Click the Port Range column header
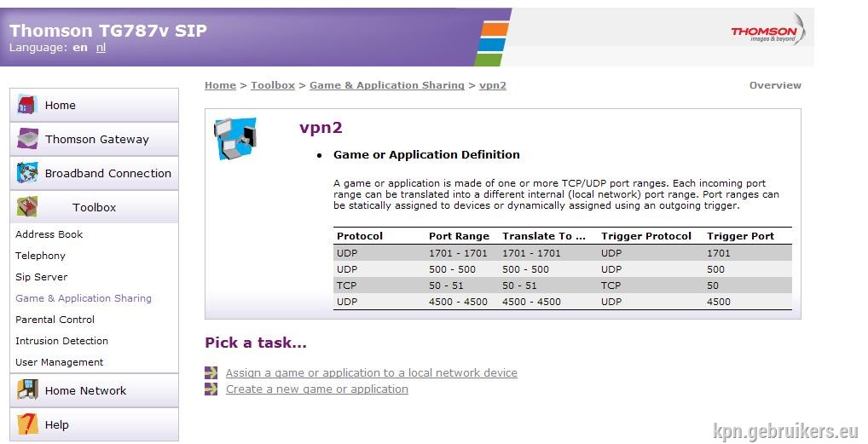 [x=459, y=236]
